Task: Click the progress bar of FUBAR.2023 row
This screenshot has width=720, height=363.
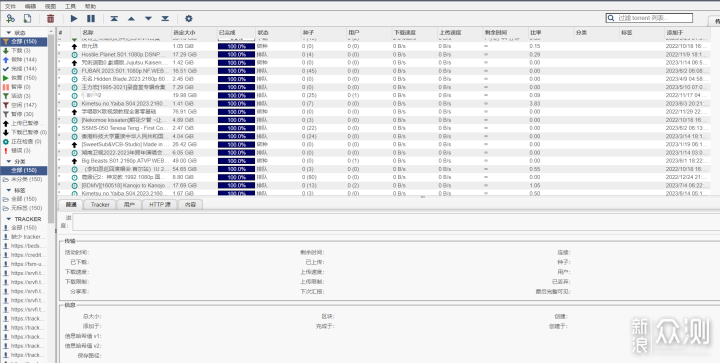Action: click(236, 71)
